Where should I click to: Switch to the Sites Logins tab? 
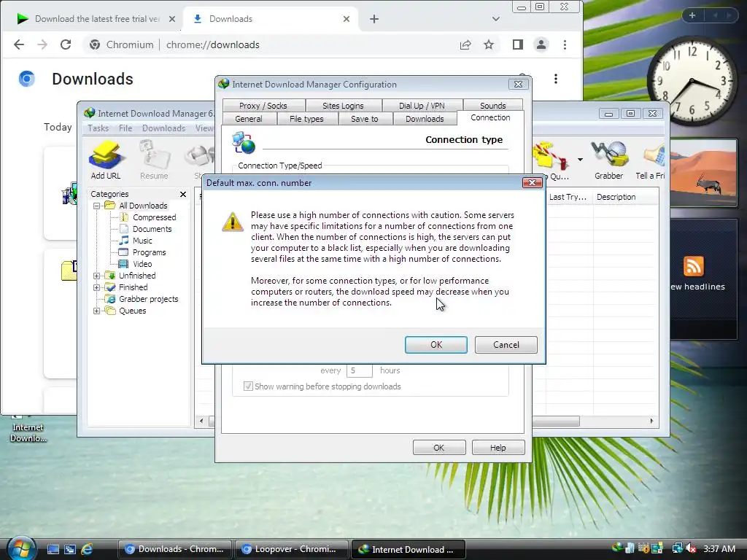click(343, 105)
